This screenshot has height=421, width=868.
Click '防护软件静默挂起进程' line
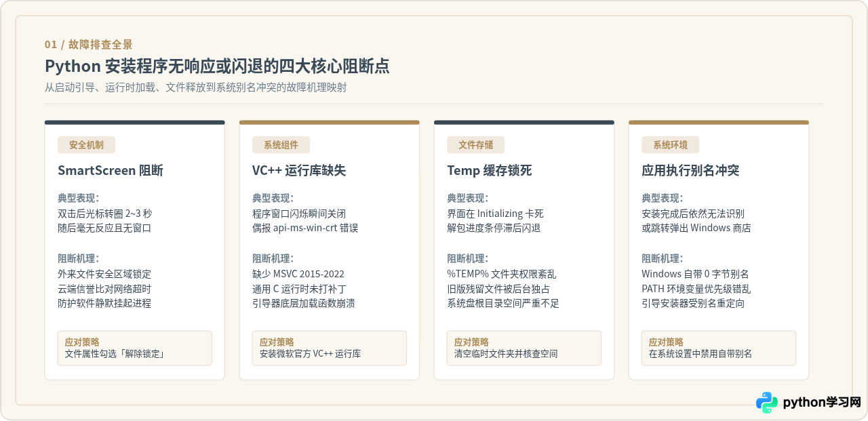[x=104, y=303]
